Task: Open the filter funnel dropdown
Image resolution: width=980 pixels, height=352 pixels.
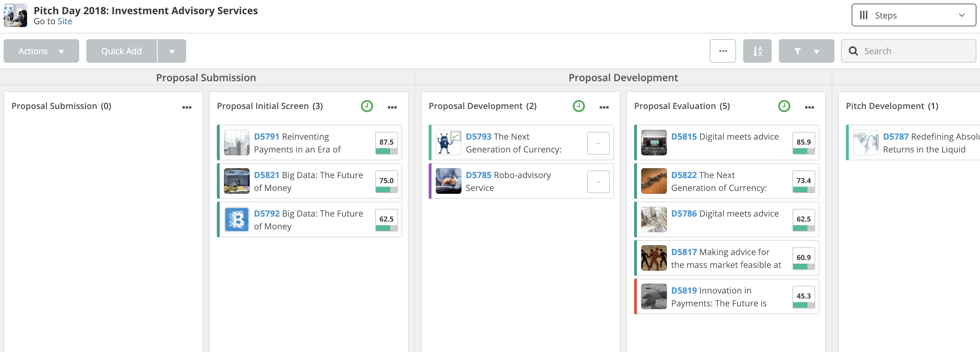Action: pos(806,51)
